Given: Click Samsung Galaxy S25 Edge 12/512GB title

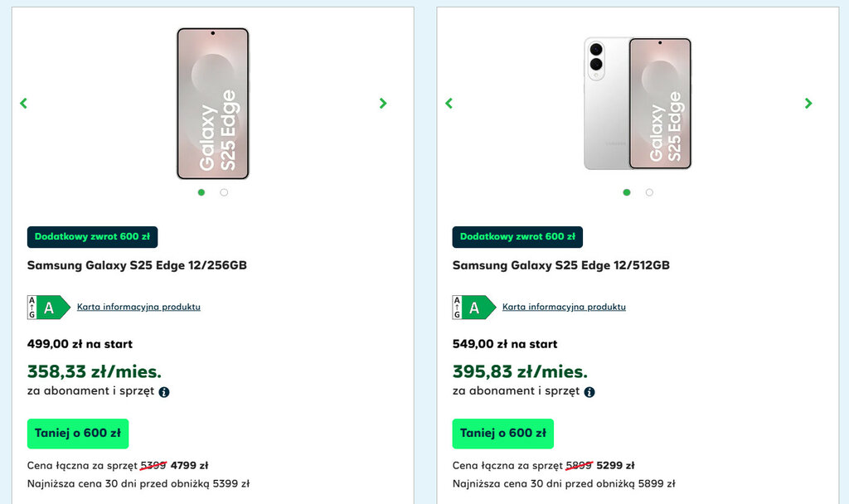Looking at the screenshot, I should point(561,266).
